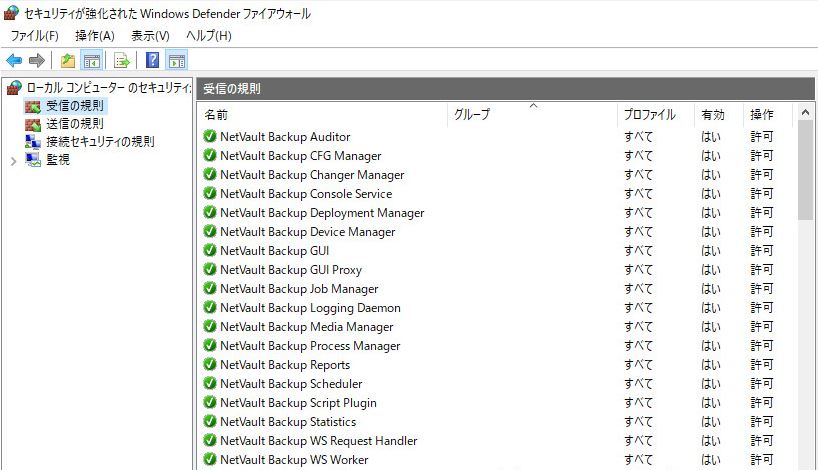Click 許可 action cell of NetVault Backup Job Manager
Image resolution: width=818 pixels, height=470 pixels.
click(762, 288)
